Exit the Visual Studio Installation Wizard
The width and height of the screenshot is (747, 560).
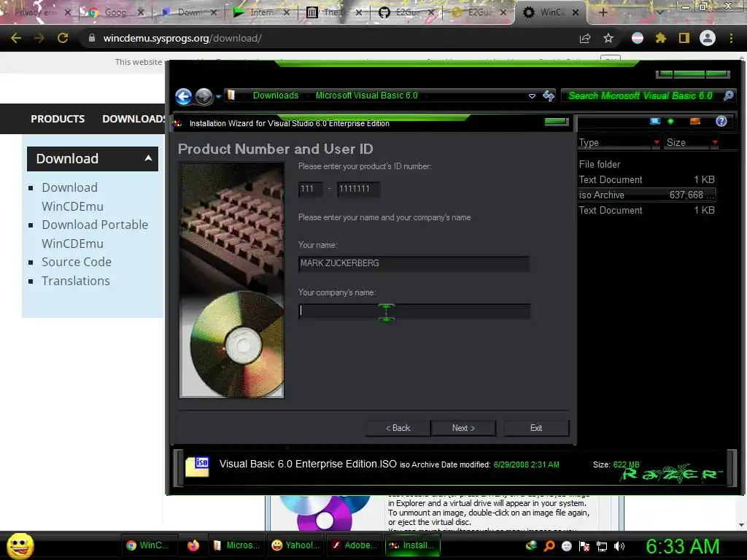pyautogui.click(x=536, y=428)
